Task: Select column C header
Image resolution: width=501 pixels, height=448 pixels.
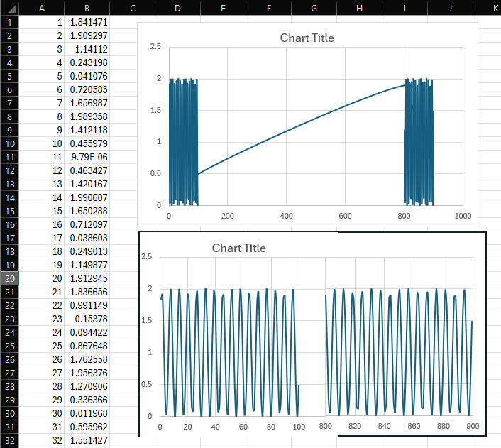Action: pos(132,8)
